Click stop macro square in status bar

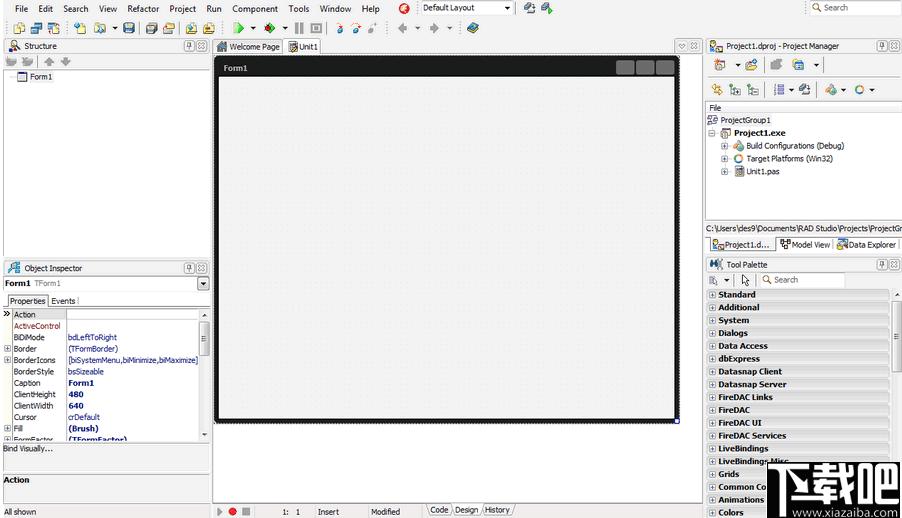(246, 511)
